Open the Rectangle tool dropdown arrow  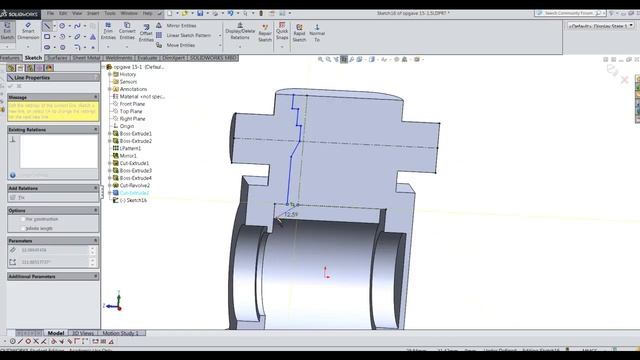click(x=55, y=37)
